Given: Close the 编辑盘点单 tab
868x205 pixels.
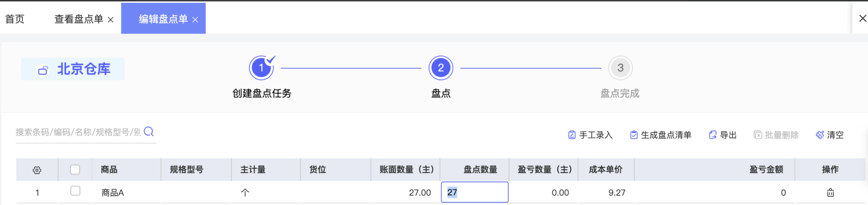Looking at the screenshot, I should [195, 20].
